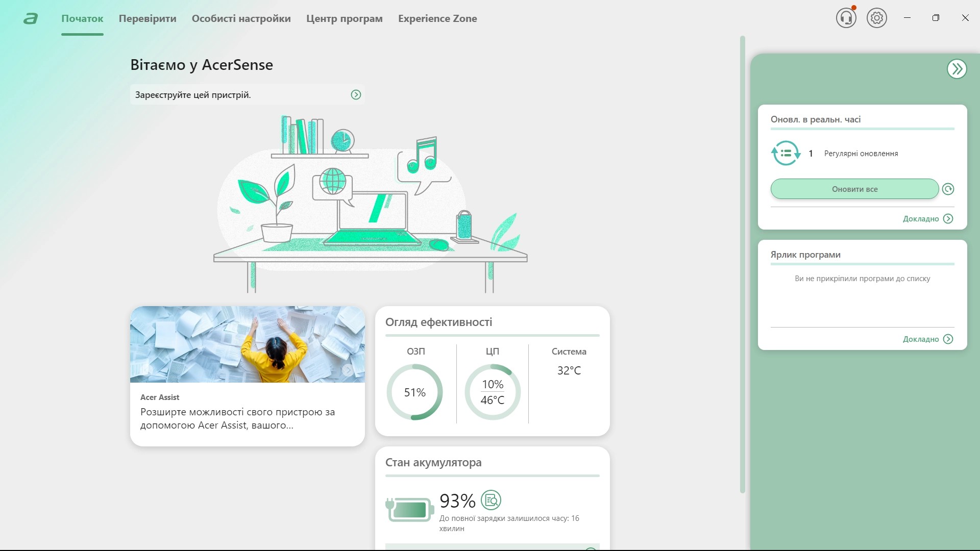This screenshot has width=980, height=551.
Task: Click the ОЗП 51% usage gauge
Action: (x=414, y=392)
